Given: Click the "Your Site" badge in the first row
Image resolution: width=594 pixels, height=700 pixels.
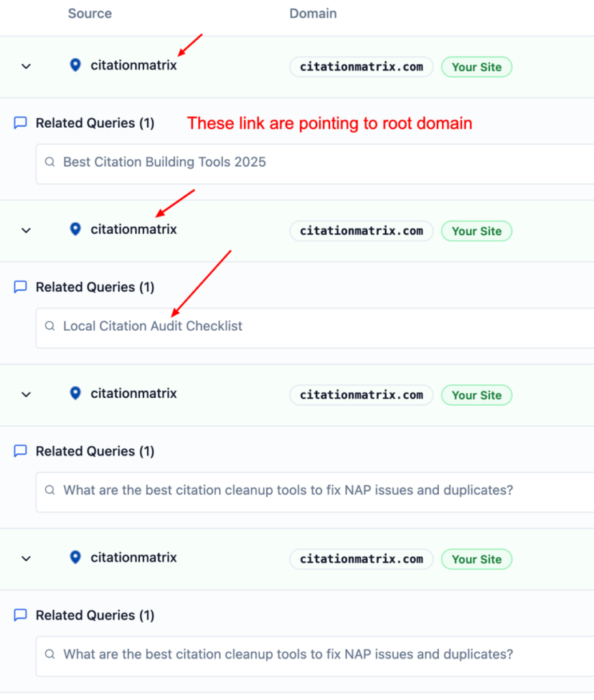Looking at the screenshot, I should point(476,67).
